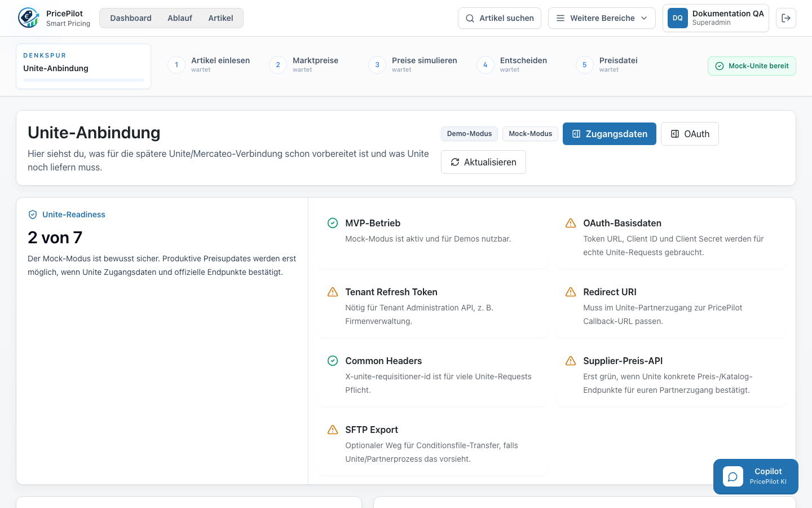Open the Dokumentation QA user profile
The width and height of the screenshot is (812, 508).
(716, 18)
